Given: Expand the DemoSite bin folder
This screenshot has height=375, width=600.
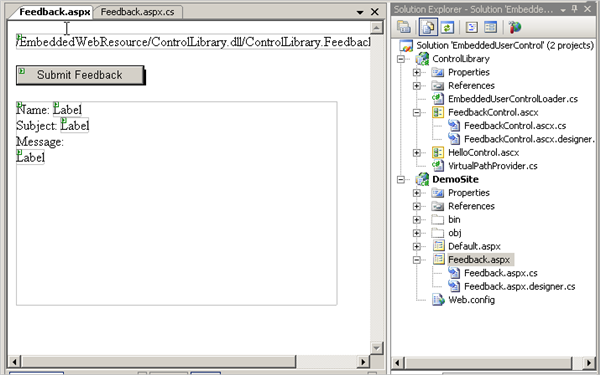Looking at the screenshot, I should click(x=417, y=220).
